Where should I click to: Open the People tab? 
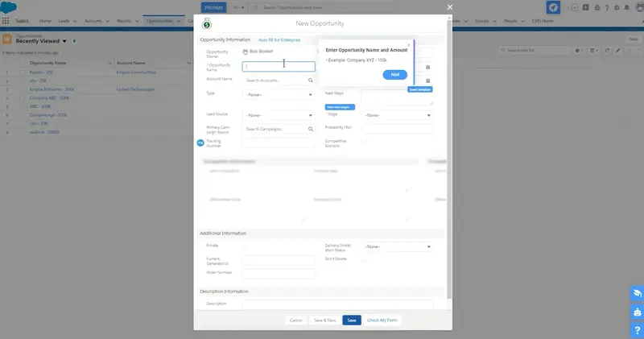click(510, 21)
